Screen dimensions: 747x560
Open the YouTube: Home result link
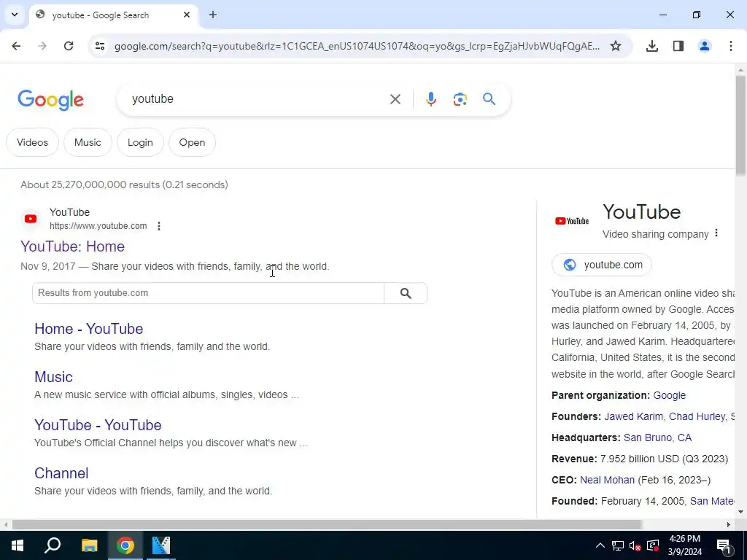(72, 246)
